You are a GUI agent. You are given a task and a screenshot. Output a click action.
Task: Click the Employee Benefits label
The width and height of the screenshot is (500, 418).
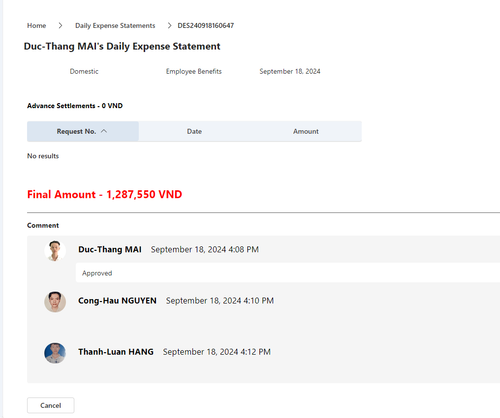tap(194, 71)
